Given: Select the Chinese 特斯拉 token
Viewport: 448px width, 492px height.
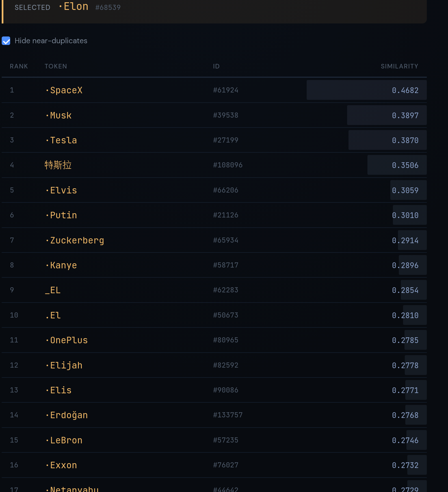Looking at the screenshot, I should click(58, 165).
